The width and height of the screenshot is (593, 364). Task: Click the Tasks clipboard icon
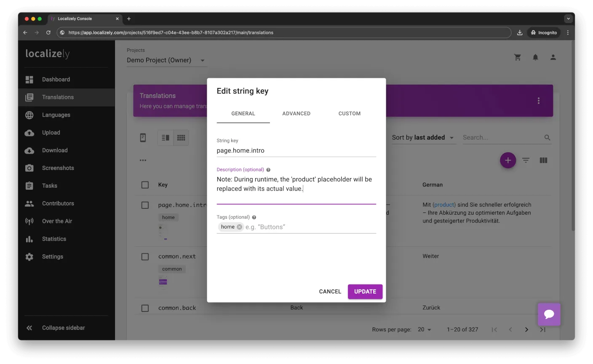tap(29, 186)
